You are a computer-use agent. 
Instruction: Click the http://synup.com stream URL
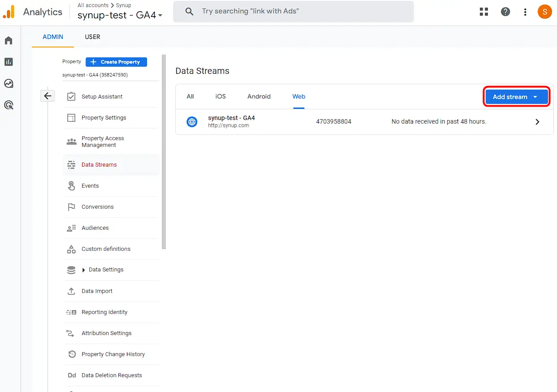[228, 125]
